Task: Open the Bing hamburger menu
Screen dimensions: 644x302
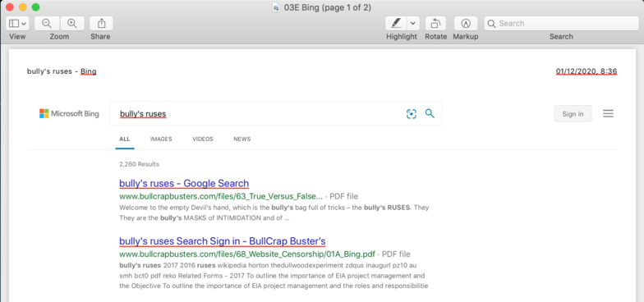Action: [608, 113]
